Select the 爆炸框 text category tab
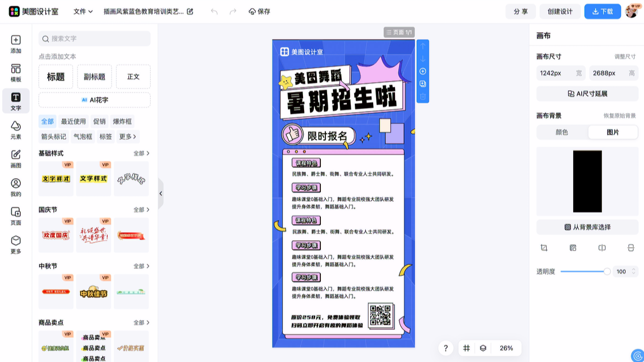 (x=122, y=121)
